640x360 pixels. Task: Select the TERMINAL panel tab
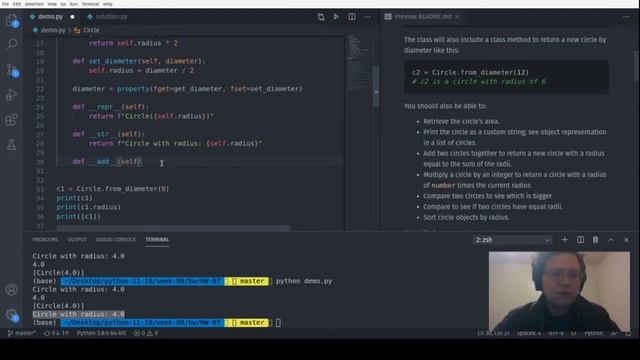pos(157,240)
